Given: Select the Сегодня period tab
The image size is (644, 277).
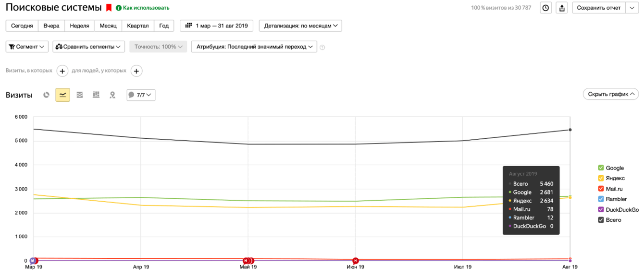Looking at the screenshot, I should [x=22, y=25].
